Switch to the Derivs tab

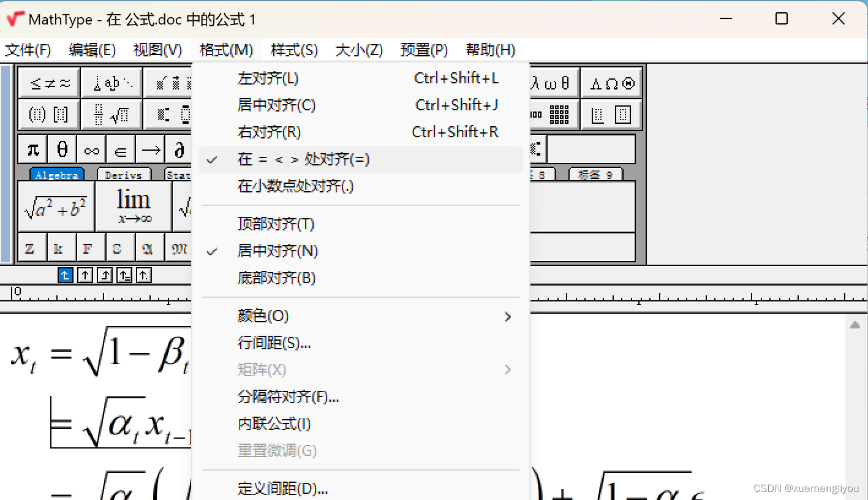[124, 175]
